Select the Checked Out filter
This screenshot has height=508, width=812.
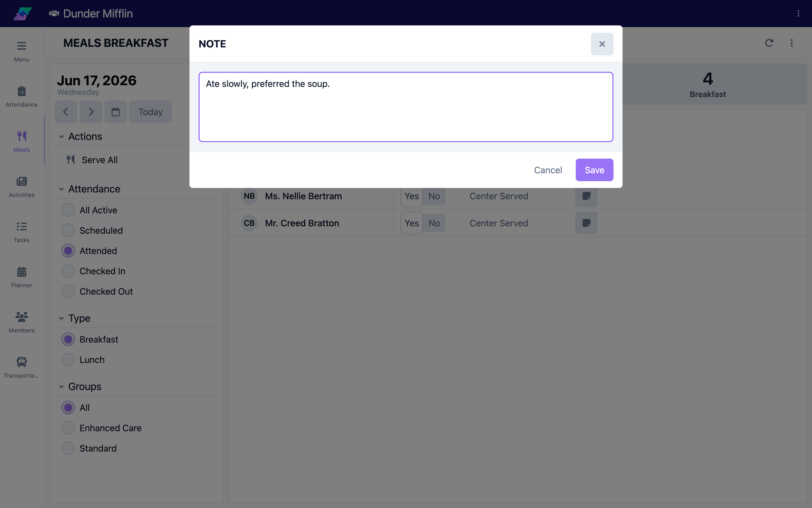click(x=97, y=292)
